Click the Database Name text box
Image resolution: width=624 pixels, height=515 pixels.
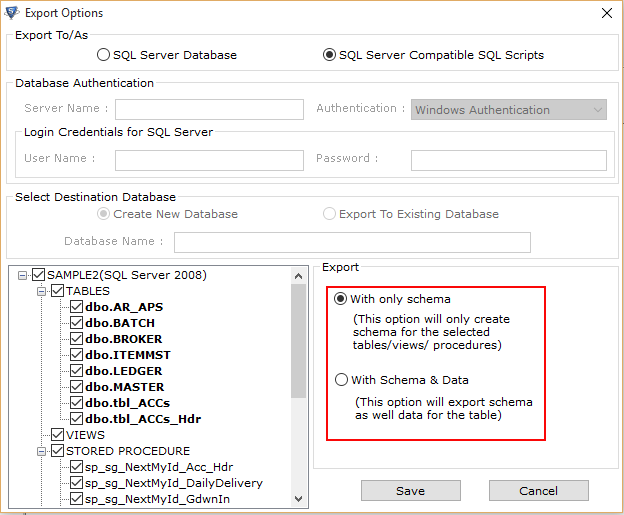pos(352,242)
